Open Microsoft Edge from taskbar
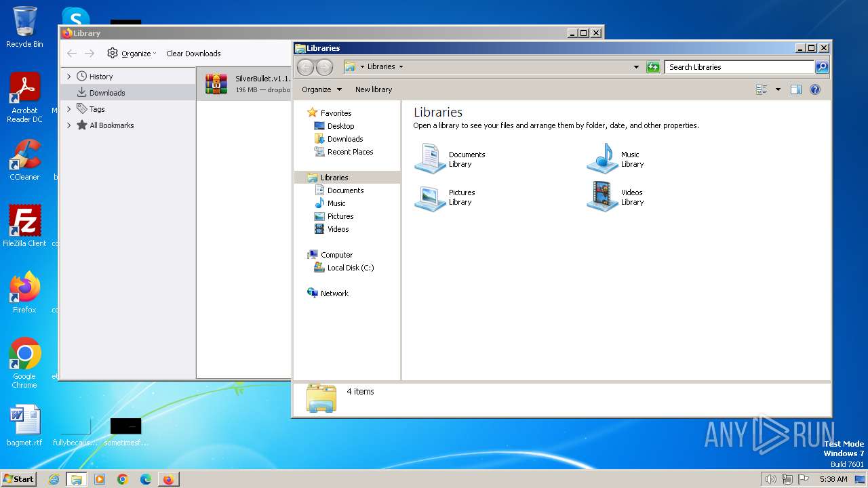 [146, 479]
